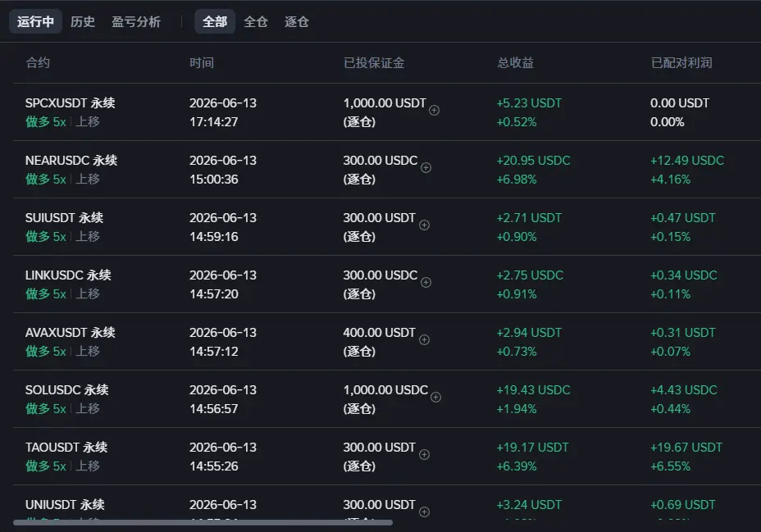Viewport: 761px width, 532px height.
Task: Click the +0.34 USDC matched profit
Action: tap(684, 275)
